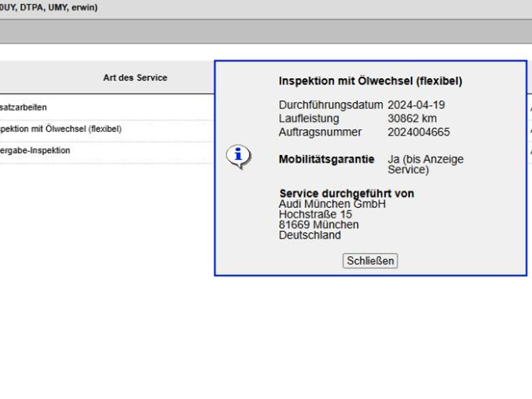The height and width of the screenshot is (399, 532).
Task: Click the order number 2024004665
Action: 419,132
